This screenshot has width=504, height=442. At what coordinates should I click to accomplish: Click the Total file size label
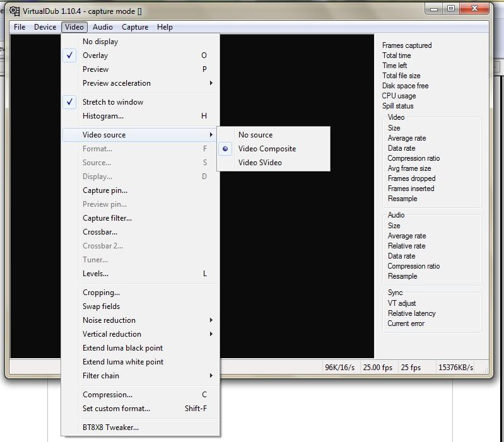click(401, 76)
